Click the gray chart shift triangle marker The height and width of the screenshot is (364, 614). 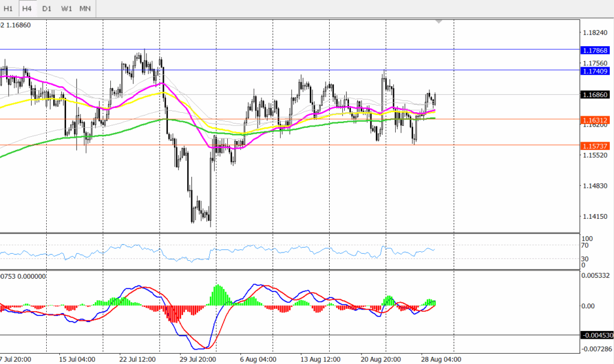pyautogui.click(x=440, y=21)
